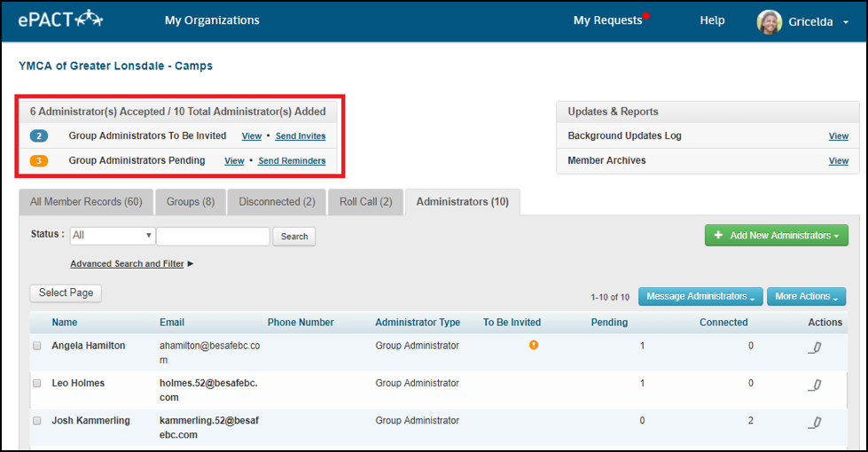The image size is (868, 452).
Task: Click View for Group Administrators Pending
Action: 234,161
